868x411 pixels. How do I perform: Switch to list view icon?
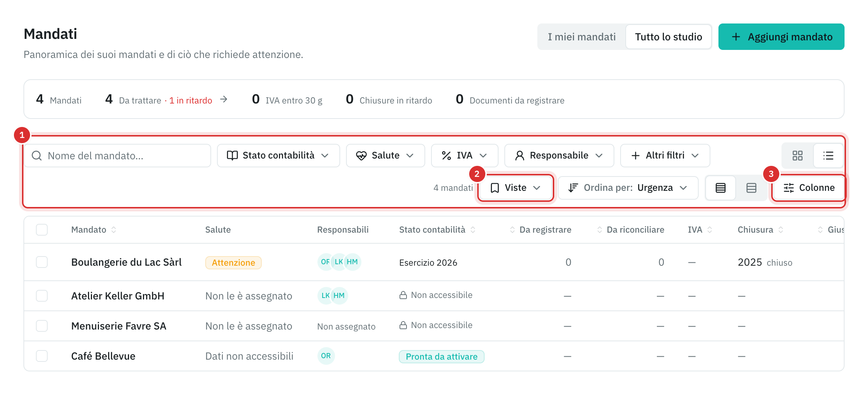(828, 156)
